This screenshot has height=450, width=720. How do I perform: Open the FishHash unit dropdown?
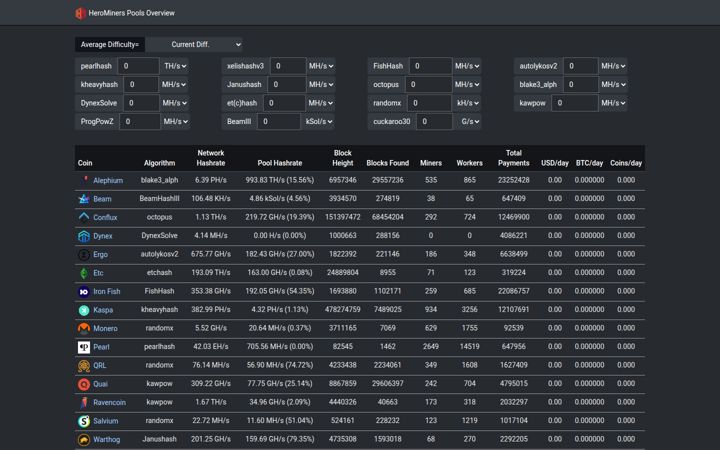click(x=467, y=66)
